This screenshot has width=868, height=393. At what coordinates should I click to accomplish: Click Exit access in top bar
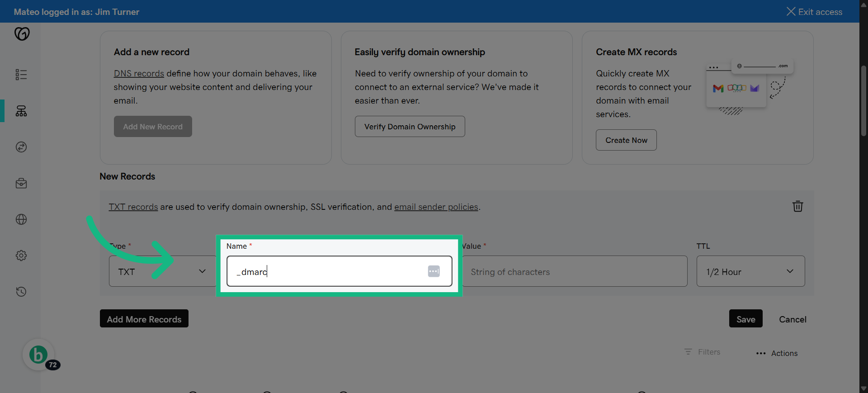point(814,12)
